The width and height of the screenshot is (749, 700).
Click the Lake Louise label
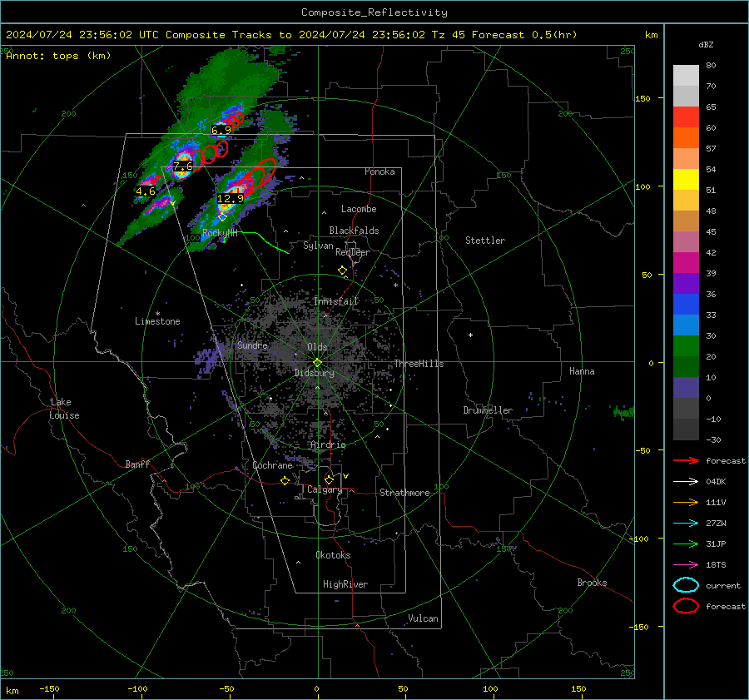point(64,409)
